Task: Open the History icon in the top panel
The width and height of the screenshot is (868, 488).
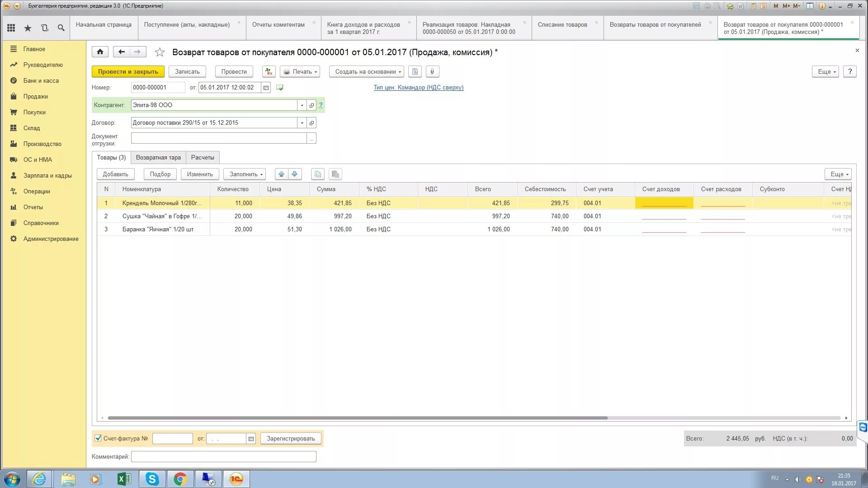Action: (44, 28)
